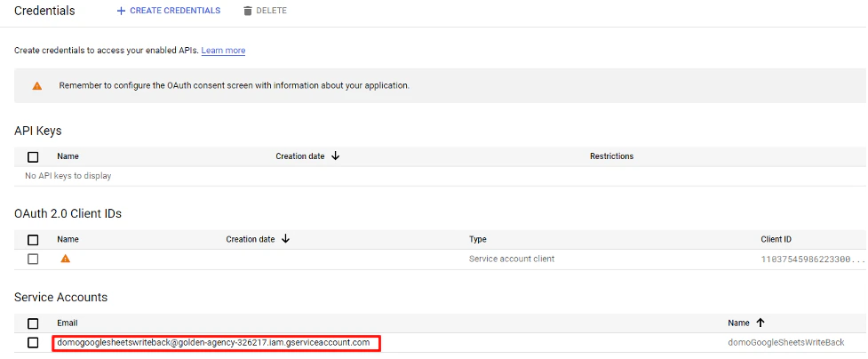This screenshot has width=868, height=359.
Task: Click the Client ID value 1103754598…
Action: pos(813,259)
